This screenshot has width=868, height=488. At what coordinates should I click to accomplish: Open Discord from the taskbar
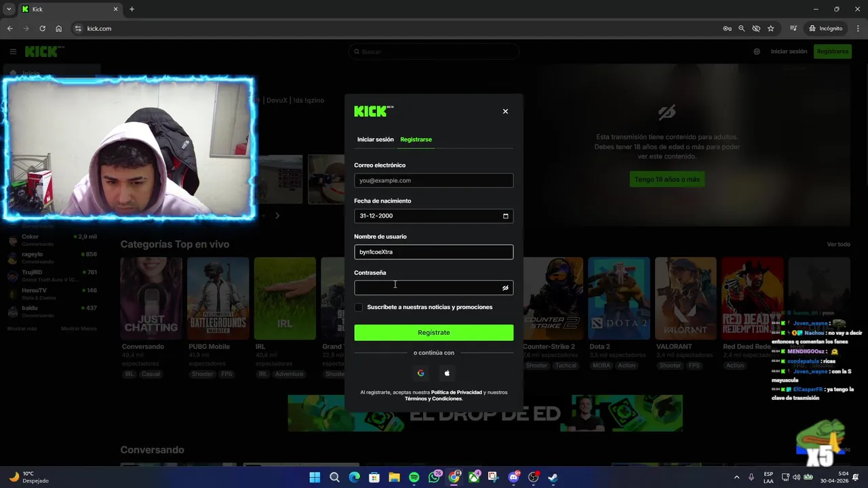click(513, 477)
